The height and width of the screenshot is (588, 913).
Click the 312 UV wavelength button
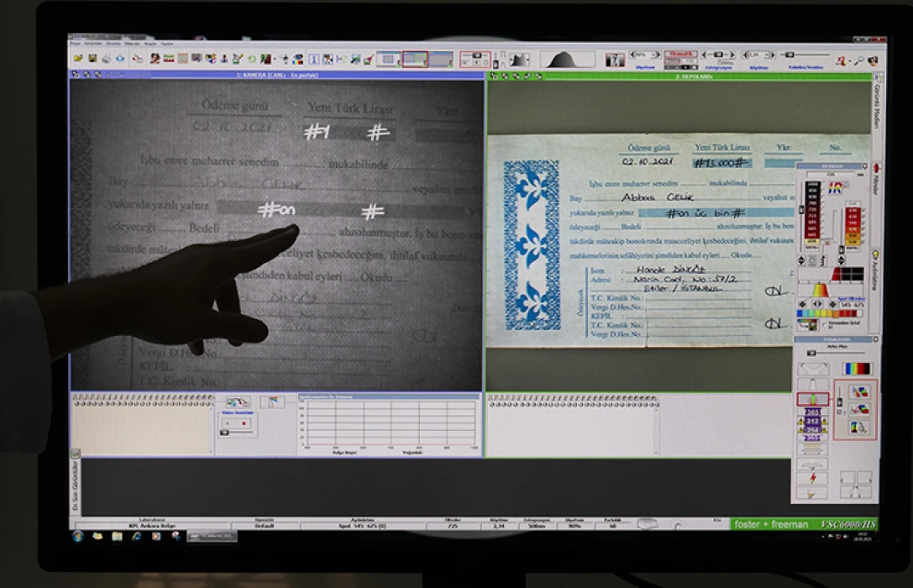(813, 421)
